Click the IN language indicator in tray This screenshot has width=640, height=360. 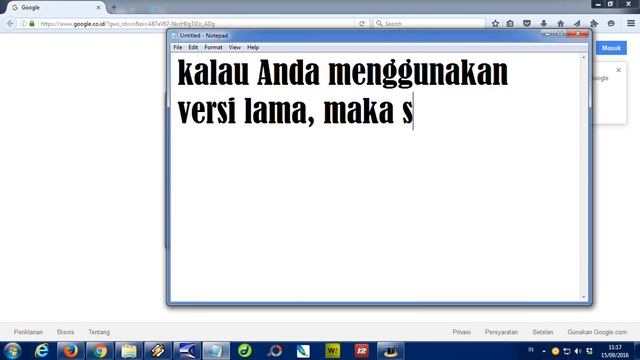(531, 350)
